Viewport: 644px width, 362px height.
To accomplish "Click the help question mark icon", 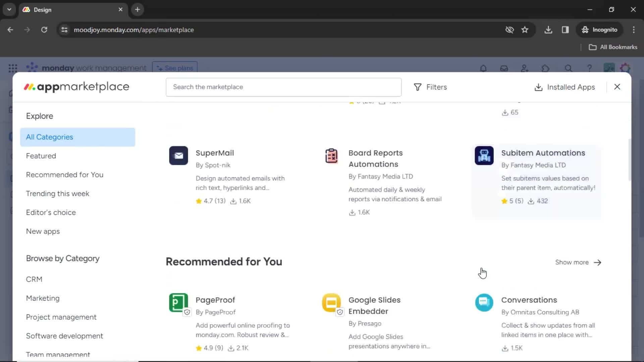I will 589,68.
